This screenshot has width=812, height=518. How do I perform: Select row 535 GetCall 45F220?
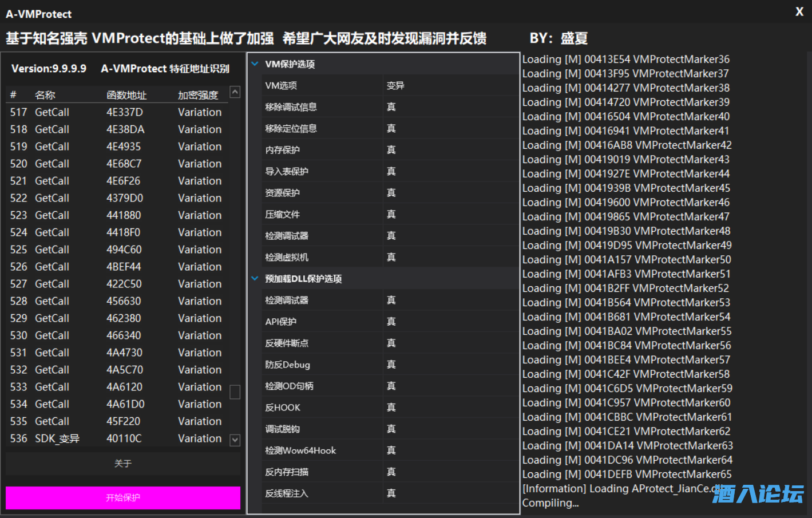[117, 421]
